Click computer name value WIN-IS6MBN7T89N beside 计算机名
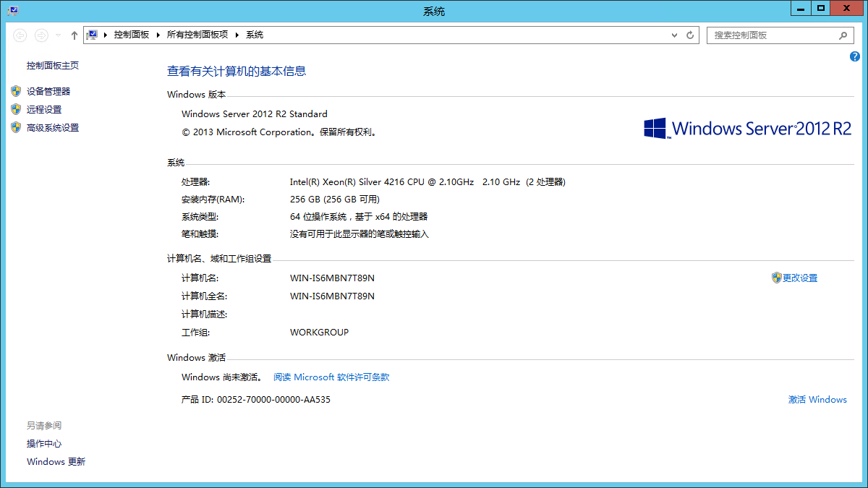This screenshot has width=868, height=488. tap(332, 278)
